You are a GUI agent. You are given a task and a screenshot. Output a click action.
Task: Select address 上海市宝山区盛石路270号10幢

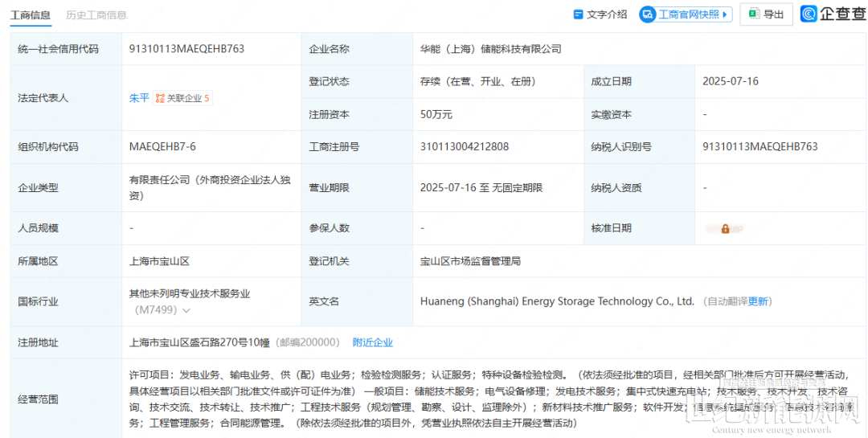199,342
